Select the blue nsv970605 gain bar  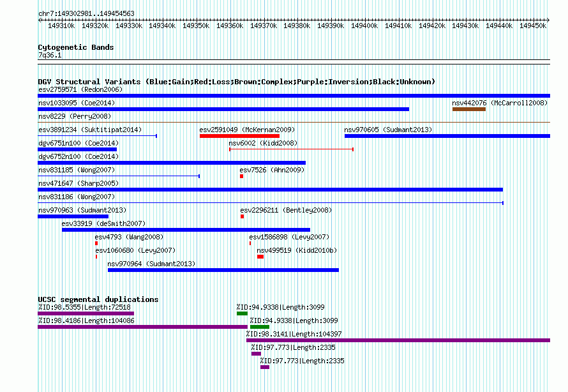click(x=447, y=136)
